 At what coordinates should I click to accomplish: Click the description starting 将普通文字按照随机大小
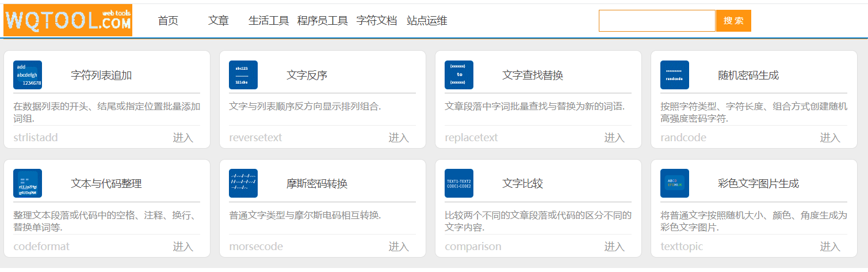coord(754,221)
